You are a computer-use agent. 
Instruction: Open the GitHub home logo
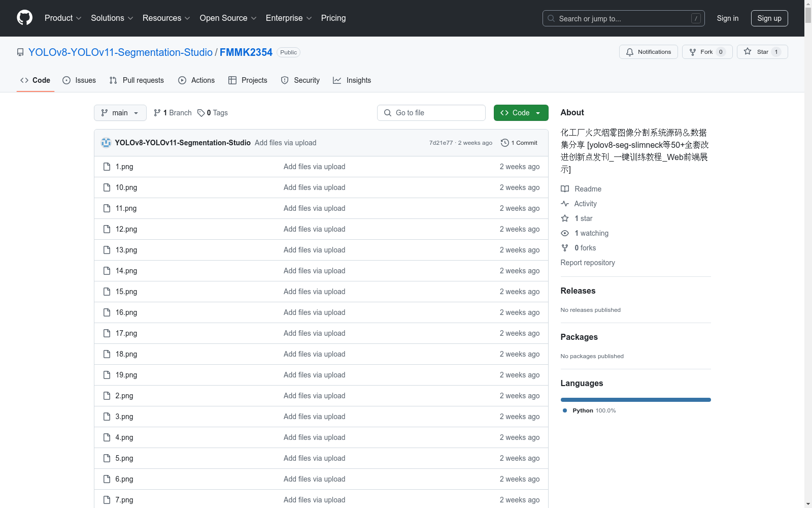24,18
